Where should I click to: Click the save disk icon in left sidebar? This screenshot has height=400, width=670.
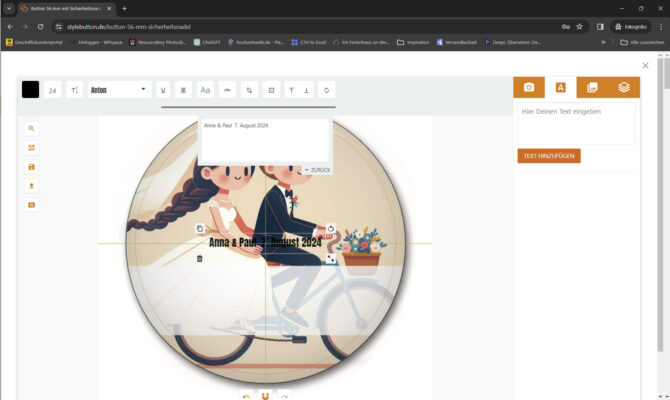coord(32,167)
